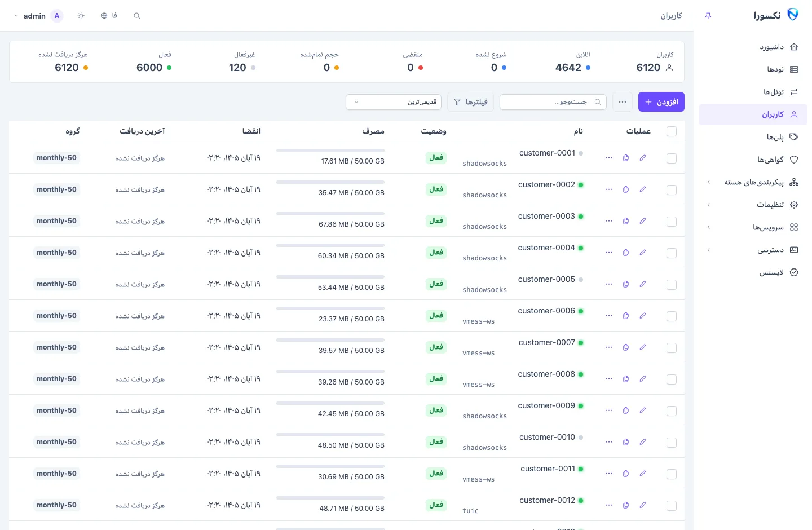The image size is (812, 530).
Task: Click monthly-50 group tag of customer-0003
Action: 56,221
